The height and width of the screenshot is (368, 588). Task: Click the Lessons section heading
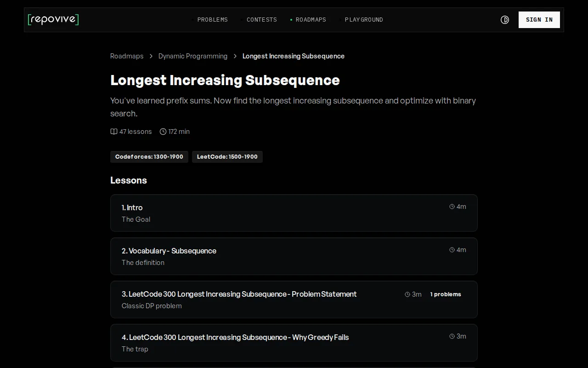[x=129, y=180]
